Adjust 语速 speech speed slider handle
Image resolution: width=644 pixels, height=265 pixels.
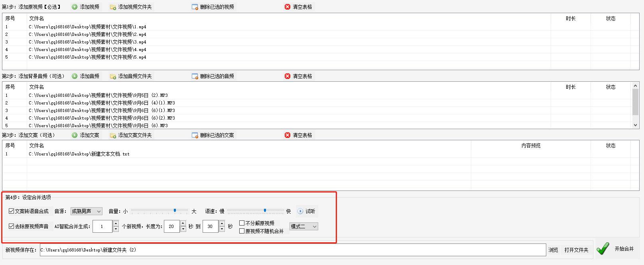click(265, 210)
